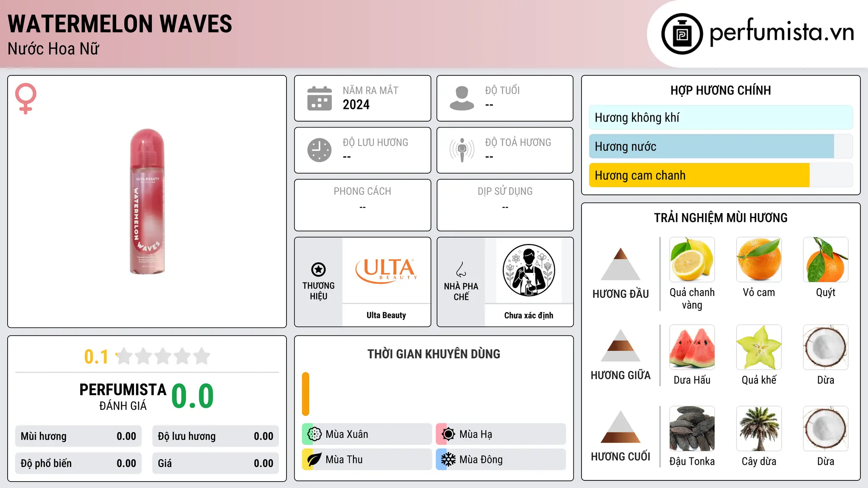Click the perfumista.vn perfume bottle logo
This screenshot has height=488, width=868.
[x=682, y=34]
